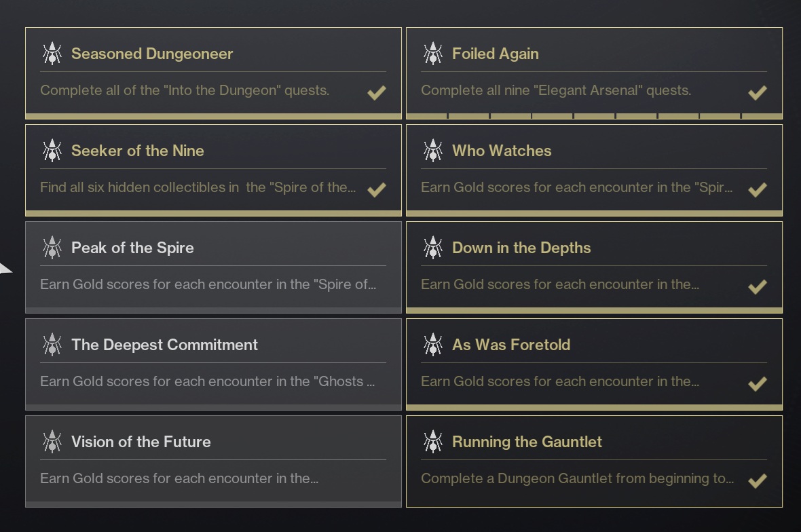Image resolution: width=801 pixels, height=532 pixels.
Task: Click the Seasoned Dungeoneer triumph emblem icon
Action: pos(52,53)
